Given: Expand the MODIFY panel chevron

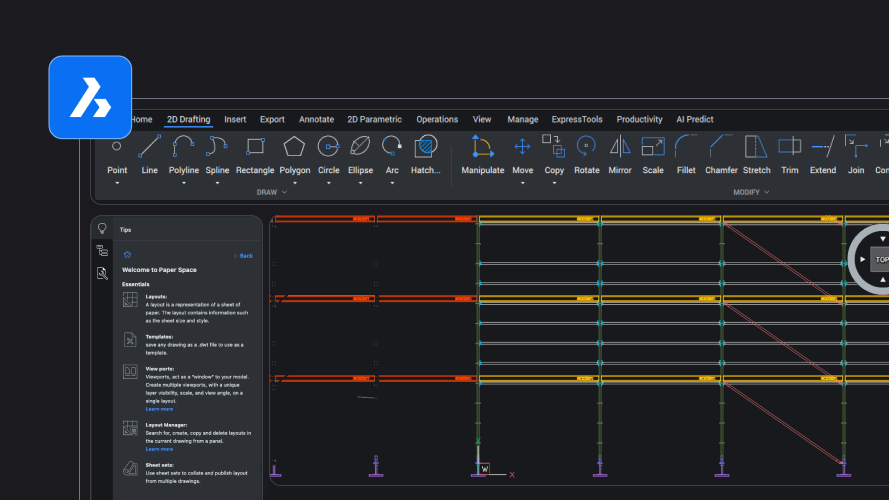Looking at the screenshot, I should pyautogui.click(x=767, y=192).
